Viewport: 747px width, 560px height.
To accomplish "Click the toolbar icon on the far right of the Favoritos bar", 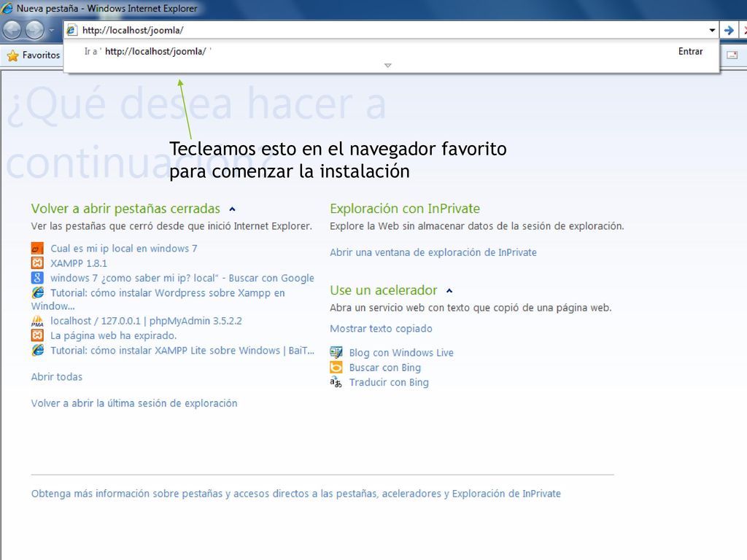I will pos(732,55).
